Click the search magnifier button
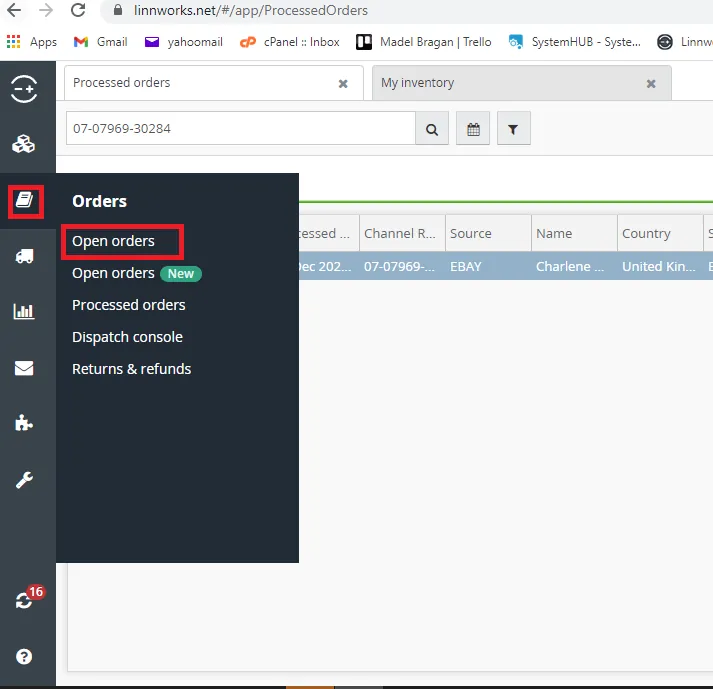This screenshot has width=713, height=689. point(432,129)
